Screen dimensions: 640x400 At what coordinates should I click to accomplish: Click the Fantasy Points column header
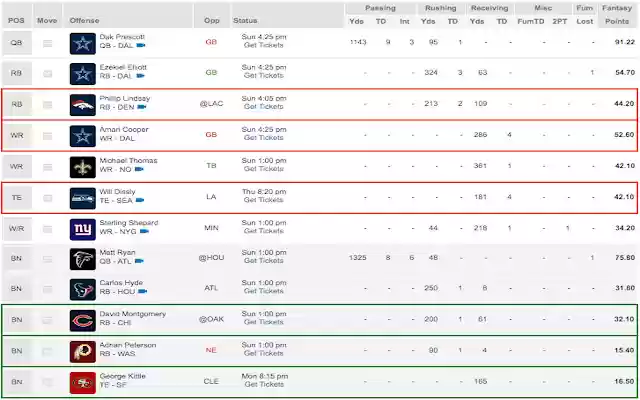pyautogui.click(x=617, y=15)
